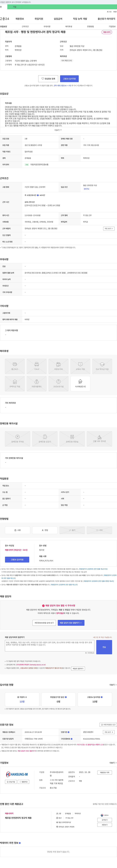
Task: Click the 요약보기 button
Action: (105, 820)
